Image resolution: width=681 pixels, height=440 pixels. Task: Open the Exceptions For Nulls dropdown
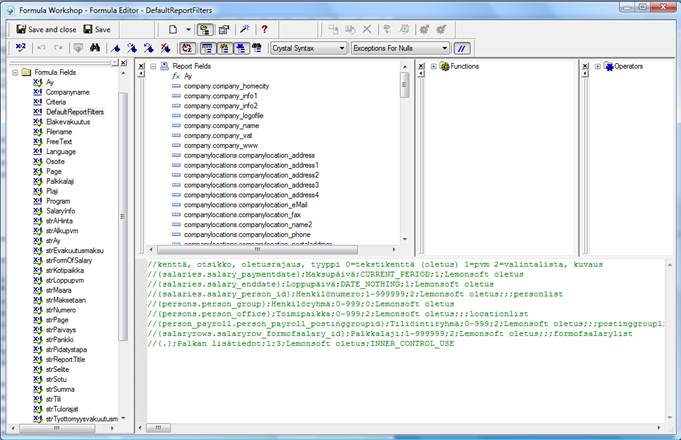pos(400,48)
